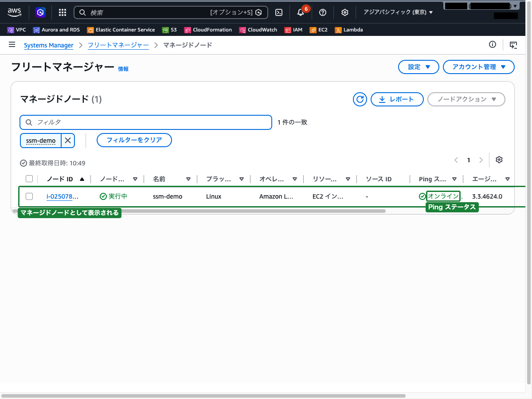Viewport: 532px width, 399px height.
Task: Remove the ssm-demo filter token
Action: [x=68, y=141]
